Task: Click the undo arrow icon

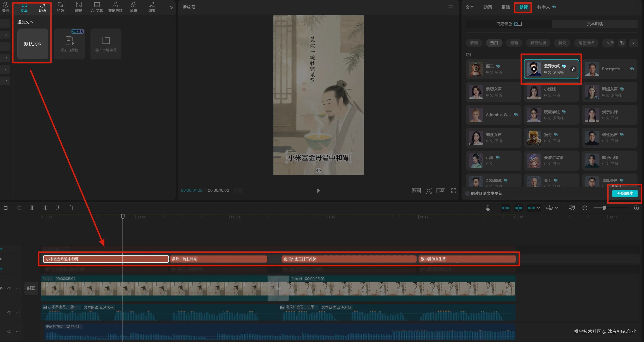Action: coord(6,208)
